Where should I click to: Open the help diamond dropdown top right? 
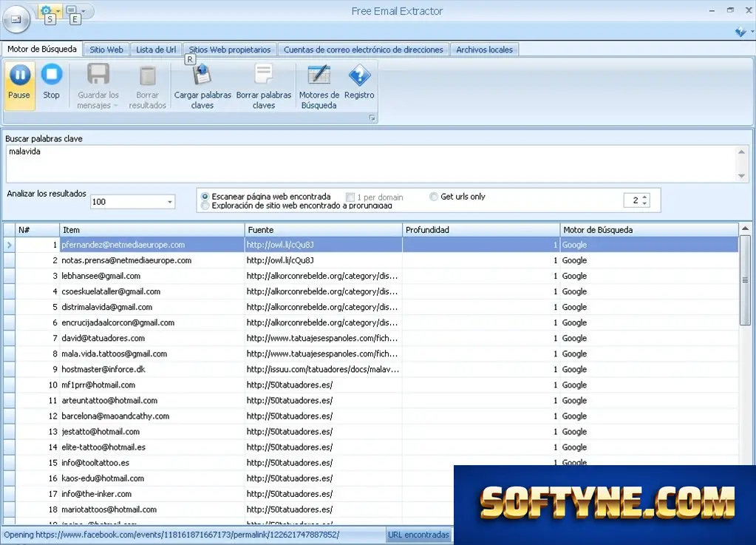(744, 32)
